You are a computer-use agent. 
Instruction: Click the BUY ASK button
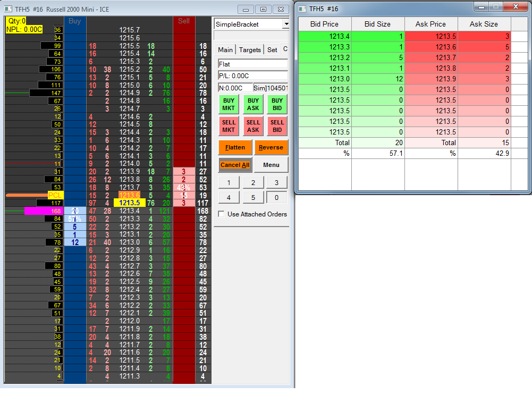click(x=253, y=104)
